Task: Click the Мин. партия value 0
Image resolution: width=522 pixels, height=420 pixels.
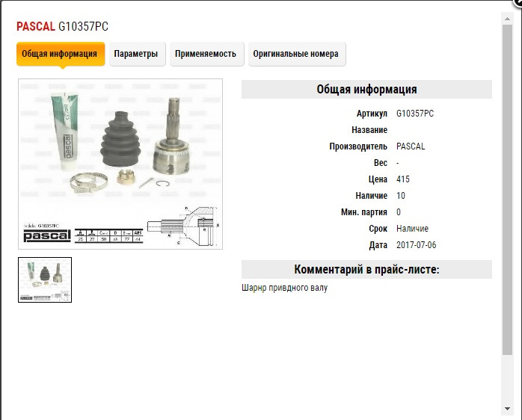Action: click(399, 212)
